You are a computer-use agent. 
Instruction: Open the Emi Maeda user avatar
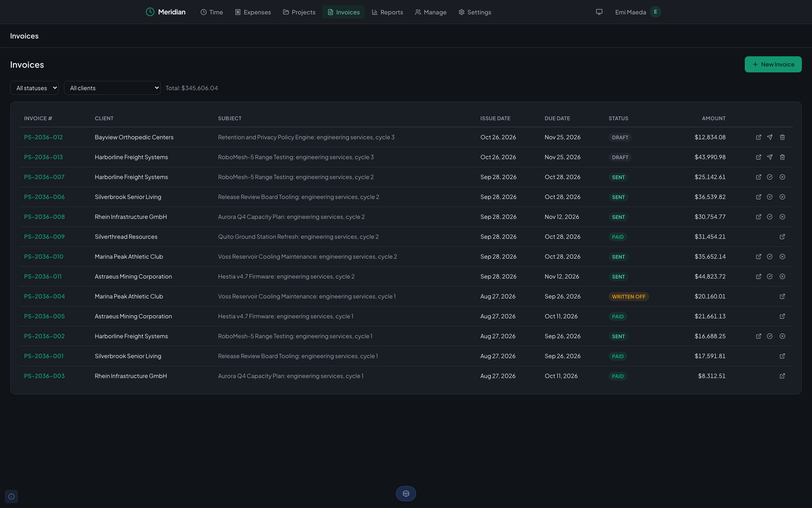coord(655,12)
